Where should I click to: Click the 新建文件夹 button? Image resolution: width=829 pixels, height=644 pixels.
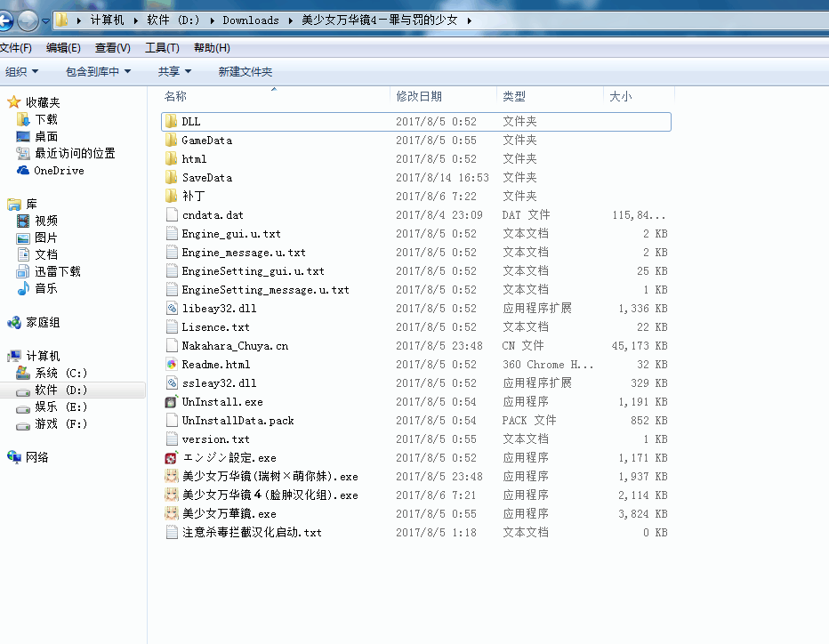(245, 71)
